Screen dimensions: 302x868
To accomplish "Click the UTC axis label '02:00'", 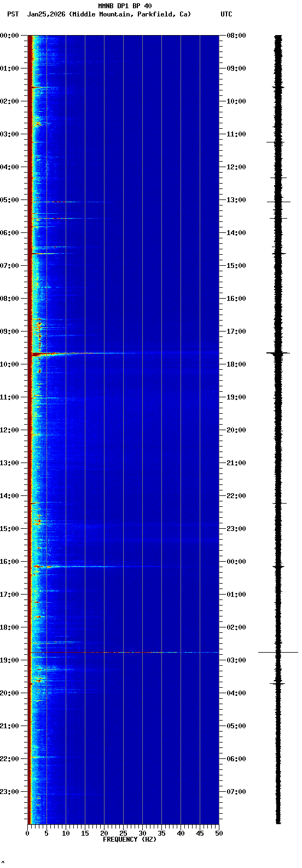I will pos(236,627).
